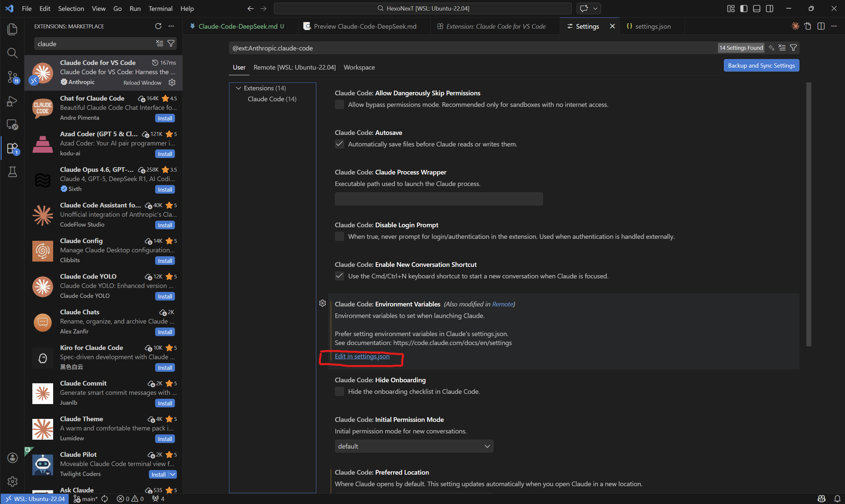Click the Edit in settings.json link
Viewport: 845px width, 504px height.
click(x=362, y=356)
